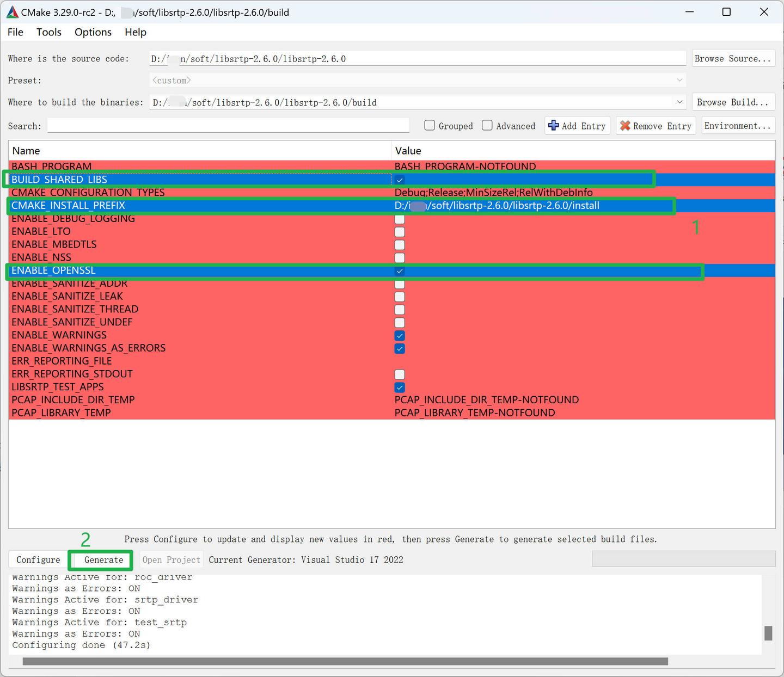The height and width of the screenshot is (677, 784).
Task: Open the Environment dialog button
Action: tap(738, 126)
